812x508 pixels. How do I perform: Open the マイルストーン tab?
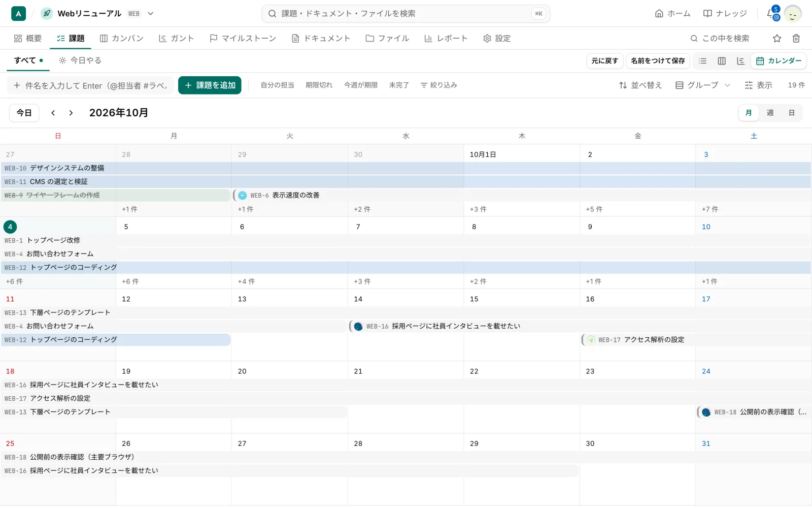coord(243,39)
